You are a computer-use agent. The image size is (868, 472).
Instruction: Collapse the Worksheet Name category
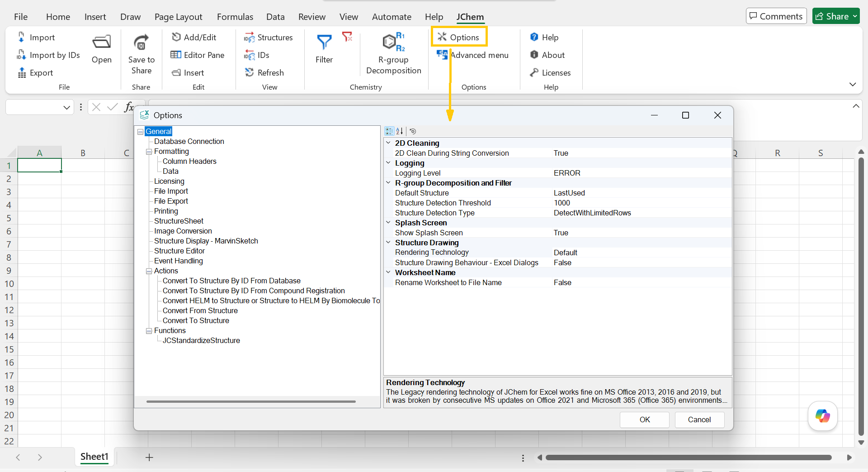(x=388, y=272)
